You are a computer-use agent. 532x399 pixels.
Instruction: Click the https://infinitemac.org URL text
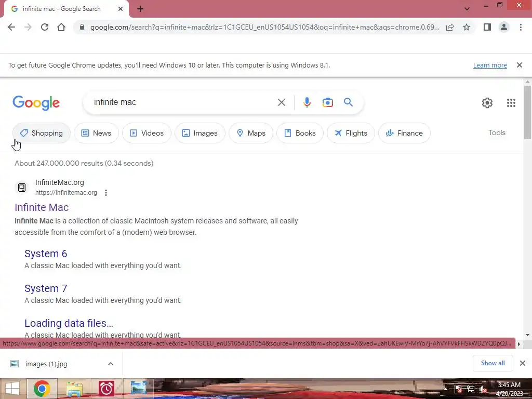tap(66, 193)
